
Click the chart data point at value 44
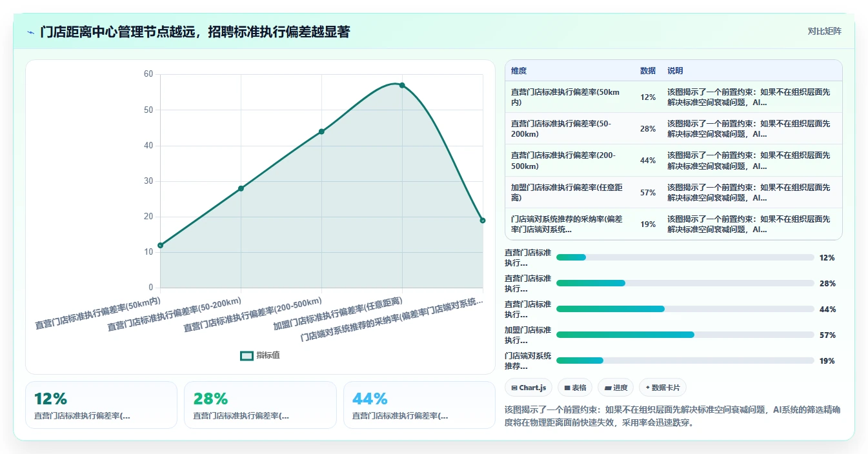click(321, 132)
